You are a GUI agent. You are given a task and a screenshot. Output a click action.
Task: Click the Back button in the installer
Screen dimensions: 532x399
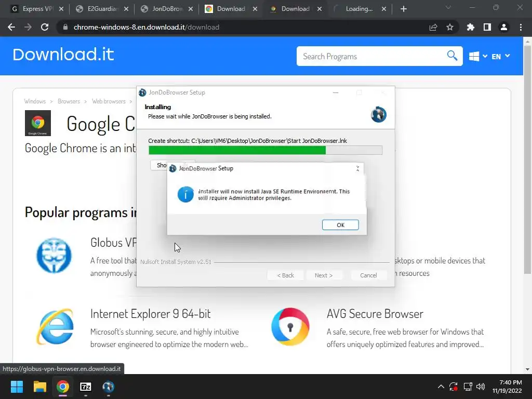pos(285,275)
